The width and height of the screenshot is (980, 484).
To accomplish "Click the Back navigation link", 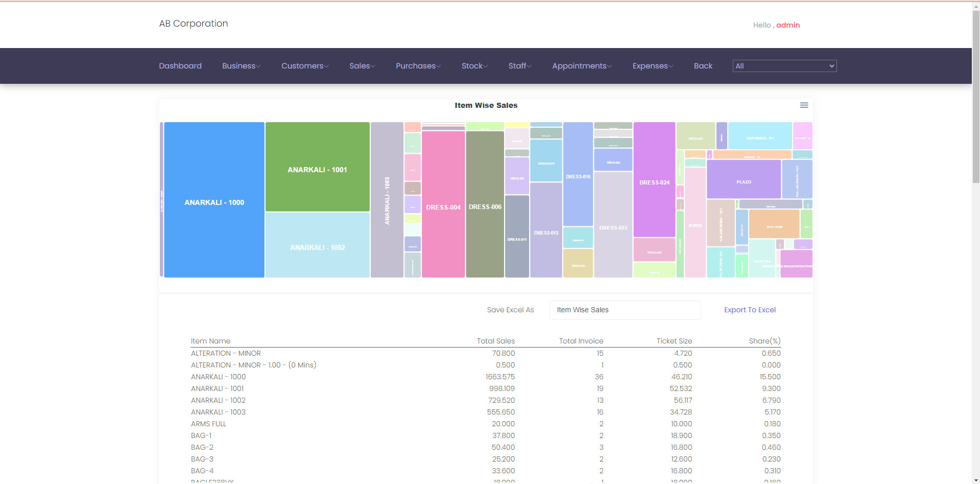I will coord(703,66).
